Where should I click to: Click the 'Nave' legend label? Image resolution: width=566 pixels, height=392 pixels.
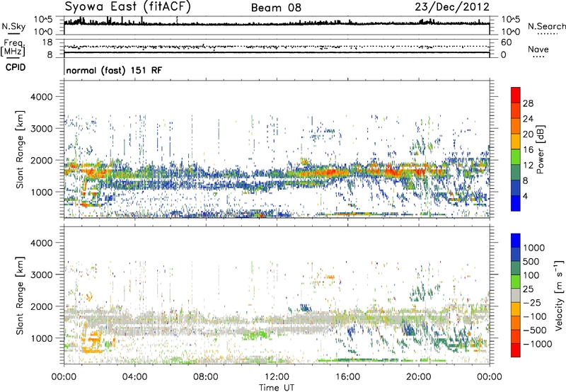coord(538,49)
